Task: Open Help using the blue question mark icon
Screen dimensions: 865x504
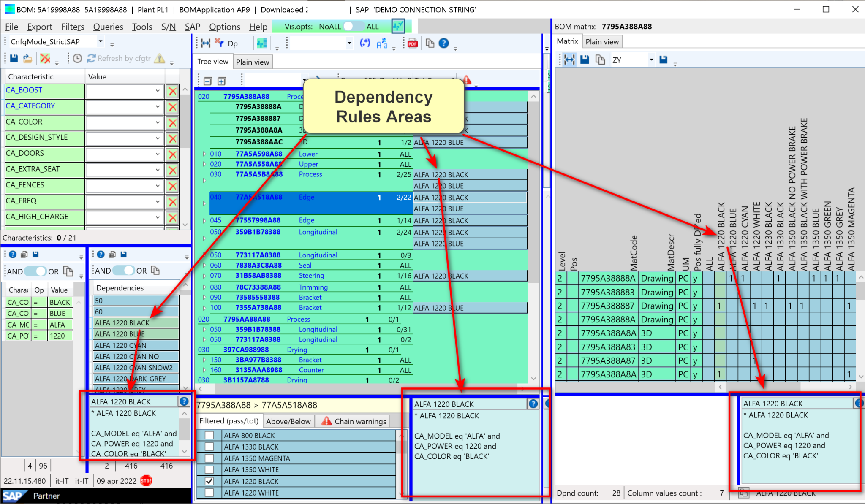Action: click(443, 43)
